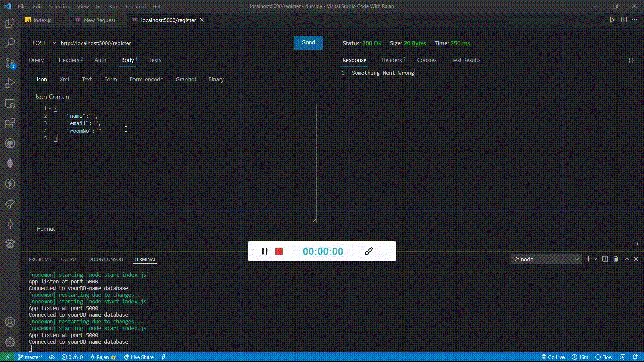The image size is (644, 362).
Task: Open the '2: node' terminal selector dropdown
Action: coord(546,259)
